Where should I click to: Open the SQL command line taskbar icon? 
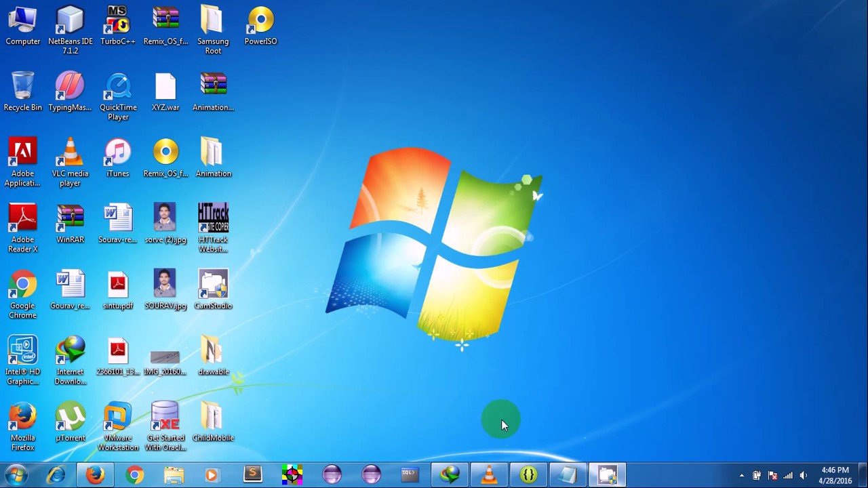pyautogui.click(x=410, y=475)
